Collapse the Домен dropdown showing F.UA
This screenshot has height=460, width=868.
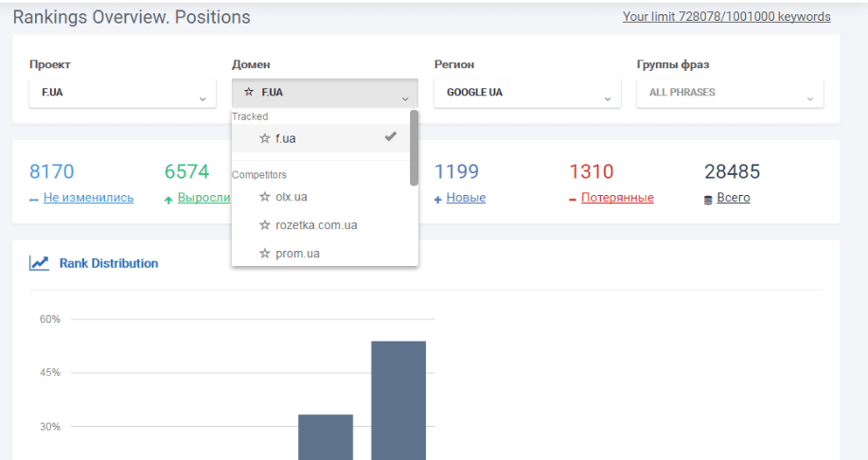pyautogui.click(x=325, y=93)
